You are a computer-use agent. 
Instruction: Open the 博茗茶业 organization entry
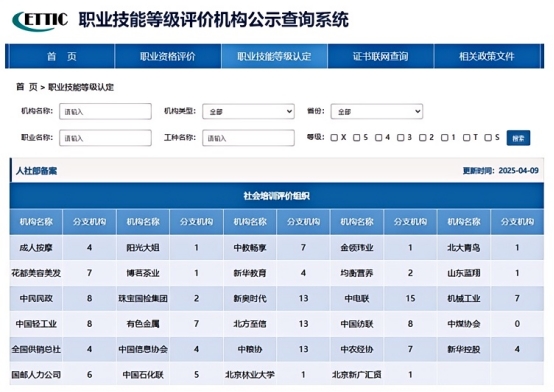point(143,273)
